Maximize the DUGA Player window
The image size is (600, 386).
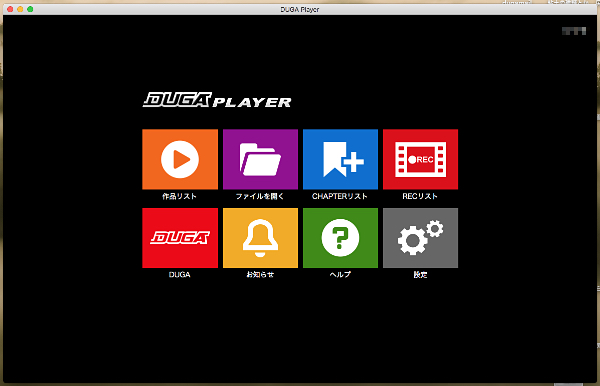[30, 9]
